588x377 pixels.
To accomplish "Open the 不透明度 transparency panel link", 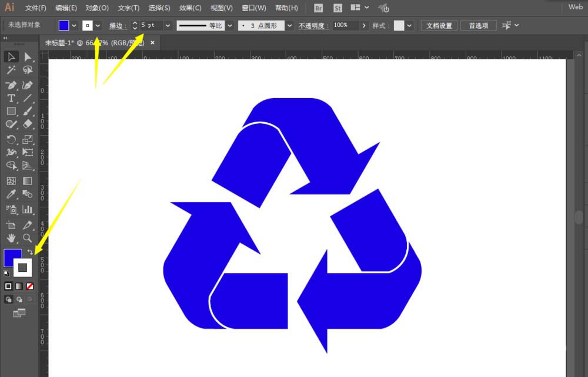I will point(313,25).
